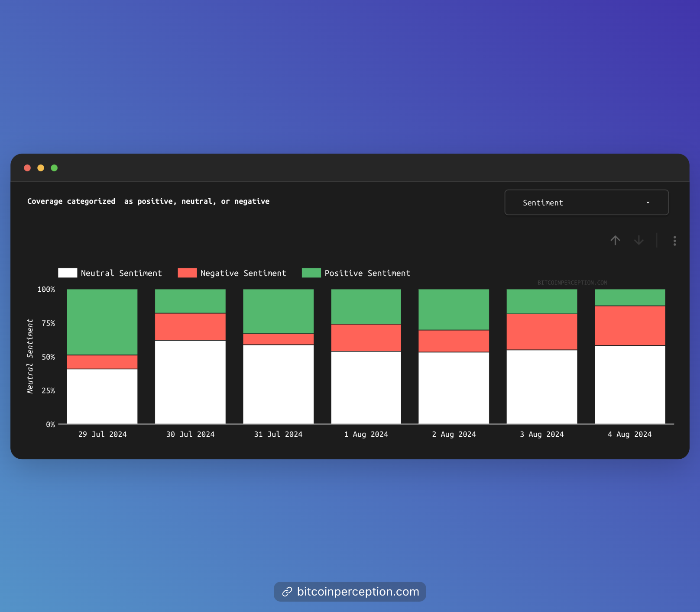The height and width of the screenshot is (612, 700).
Task: Open the Sentiment dropdown
Action: 586,203
